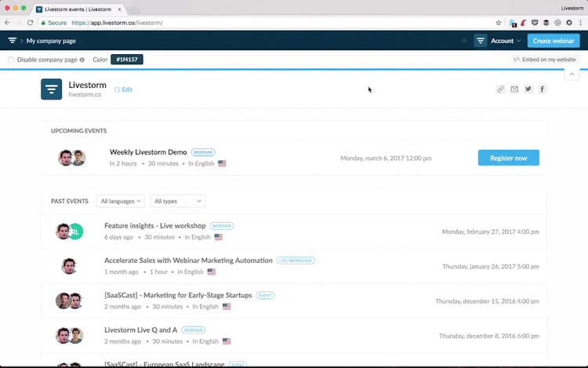Click Register now button
The height and width of the screenshot is (368, 588).
(x=509, y=158)
